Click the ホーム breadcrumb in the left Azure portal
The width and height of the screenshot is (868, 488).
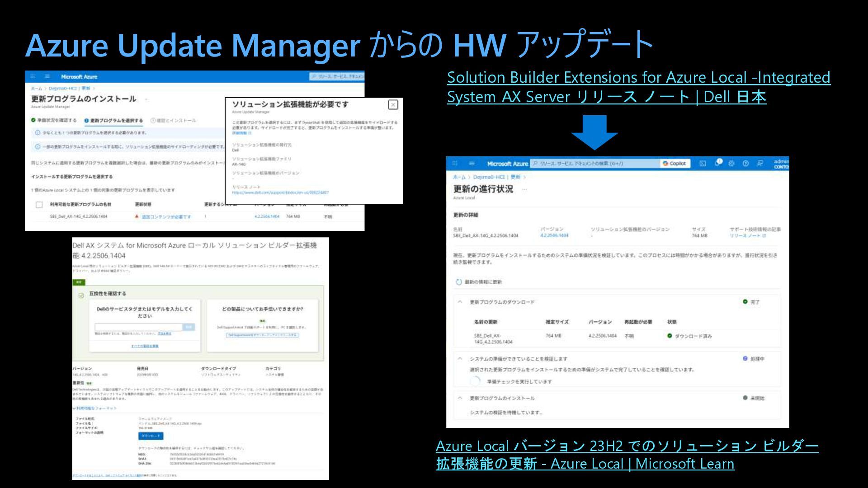(x=36, y=88)
